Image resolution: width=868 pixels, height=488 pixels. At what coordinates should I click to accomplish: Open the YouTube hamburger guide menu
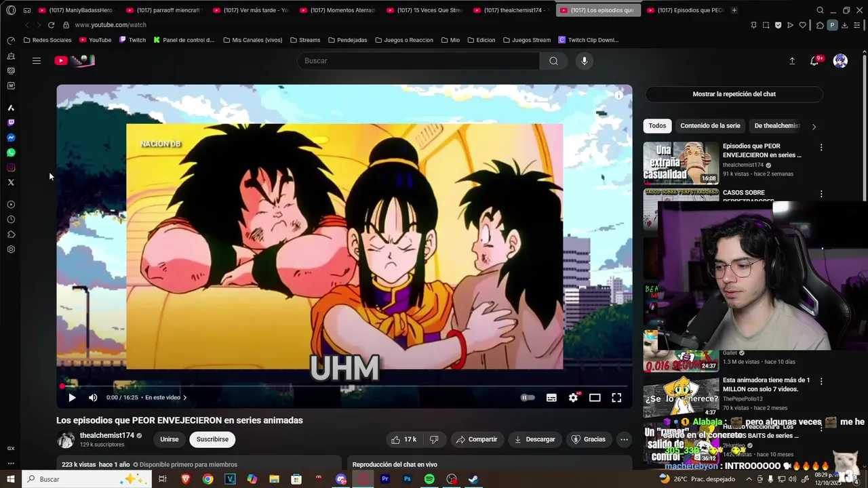click(37, 61)
